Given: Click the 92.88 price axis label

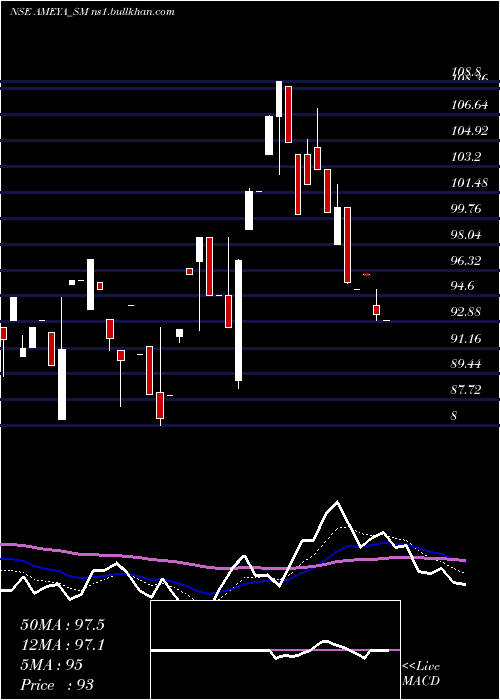Looking at the screenshot, I should [x=466, y=312].
